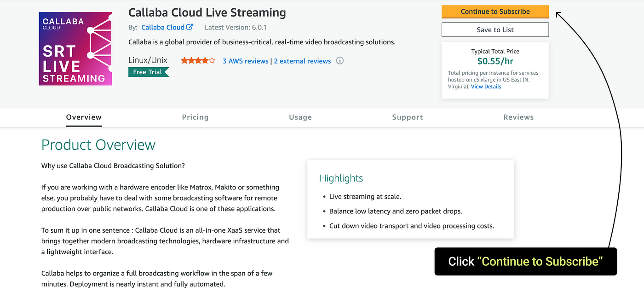Click the Continue to Subscribe button
This screenshot has width=644, height=299.
tap(495, 12)
